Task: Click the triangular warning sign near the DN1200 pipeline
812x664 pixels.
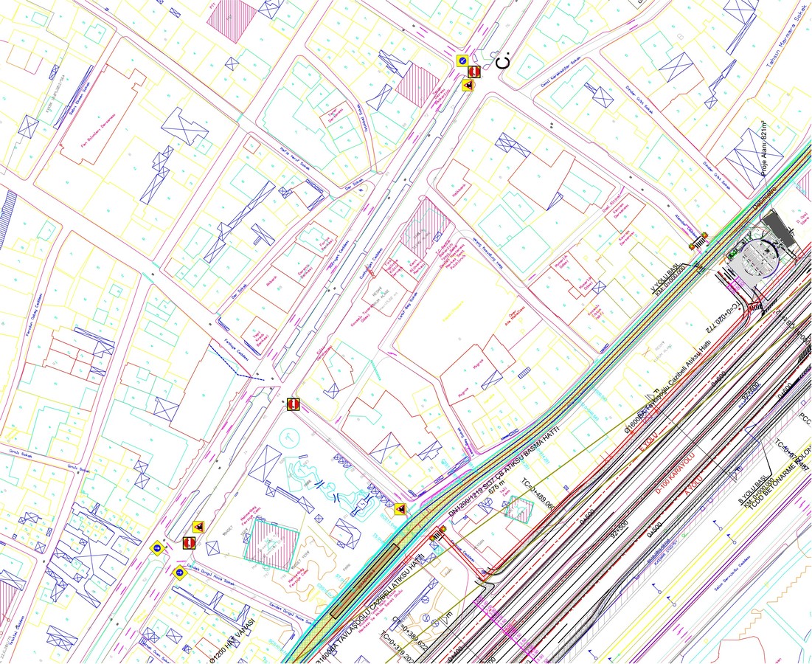Action: pyautogui.click(x=399, y=509)
